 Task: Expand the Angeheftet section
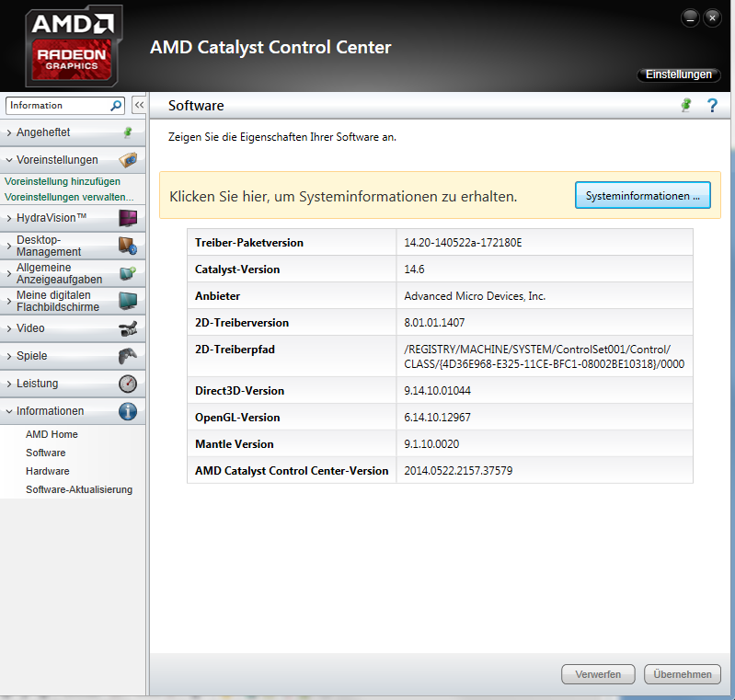point(73,132)
